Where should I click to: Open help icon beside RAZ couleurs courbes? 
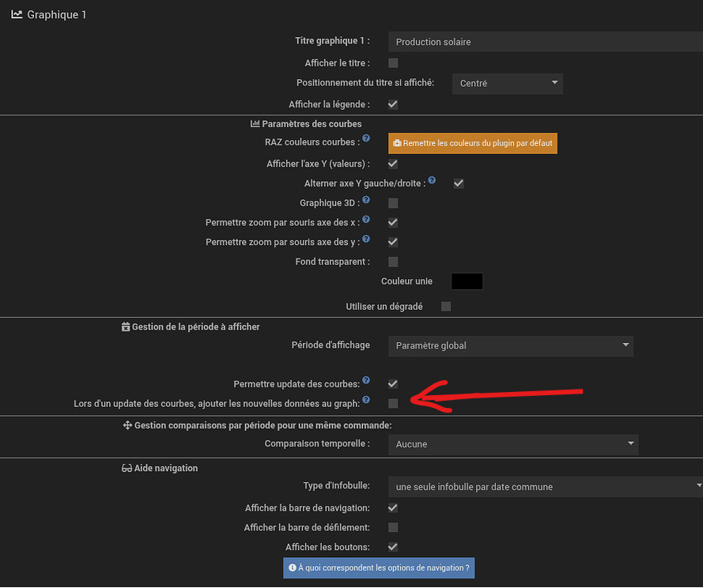coord(366,138)
